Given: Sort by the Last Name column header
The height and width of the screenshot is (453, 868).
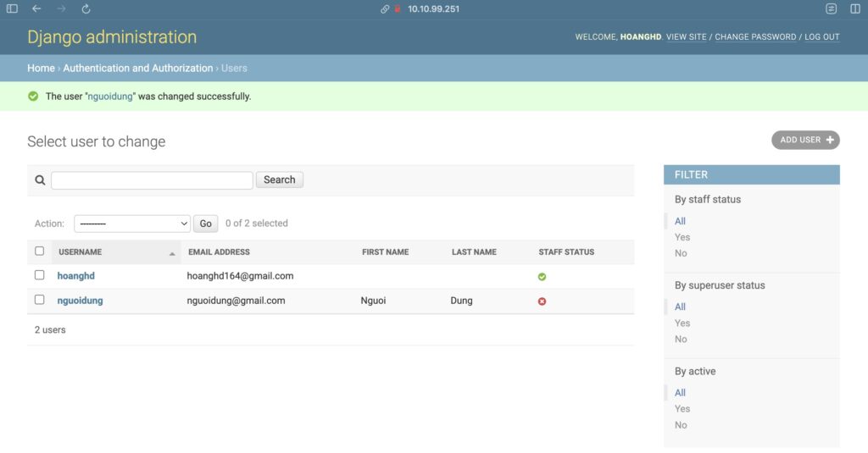Looking at the screenshot, I should (474, 252).
